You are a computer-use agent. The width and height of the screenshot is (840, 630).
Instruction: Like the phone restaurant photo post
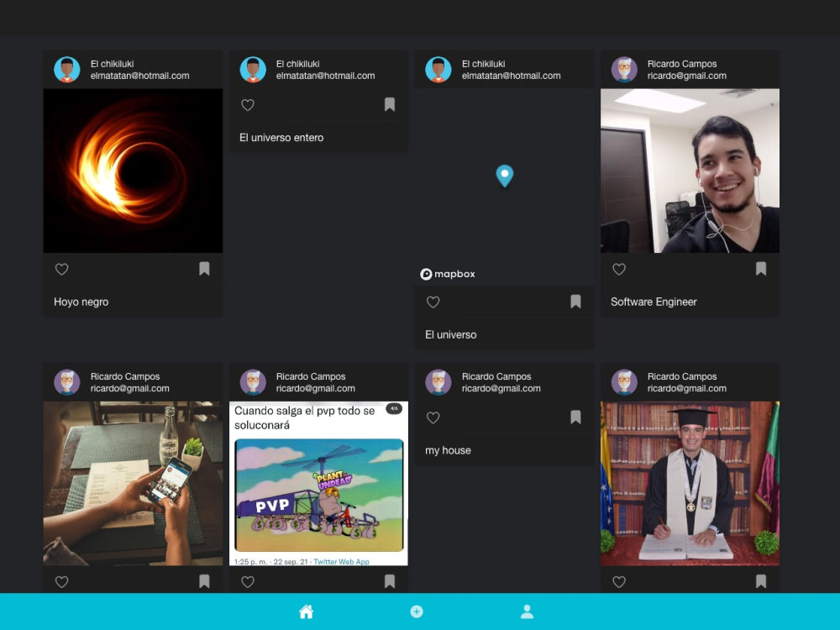[x=61, y=582]
